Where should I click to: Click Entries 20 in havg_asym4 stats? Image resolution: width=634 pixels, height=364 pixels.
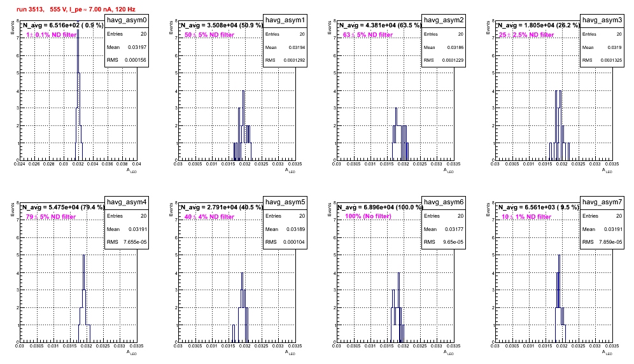point(127,216)
